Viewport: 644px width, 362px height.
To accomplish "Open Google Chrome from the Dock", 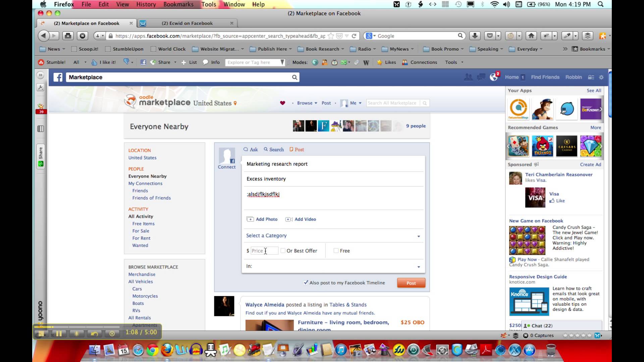I will click(152, 350).
